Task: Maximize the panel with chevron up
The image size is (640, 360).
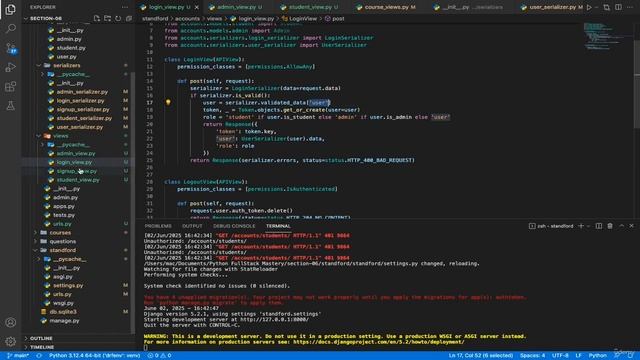Action: [621, 226]
